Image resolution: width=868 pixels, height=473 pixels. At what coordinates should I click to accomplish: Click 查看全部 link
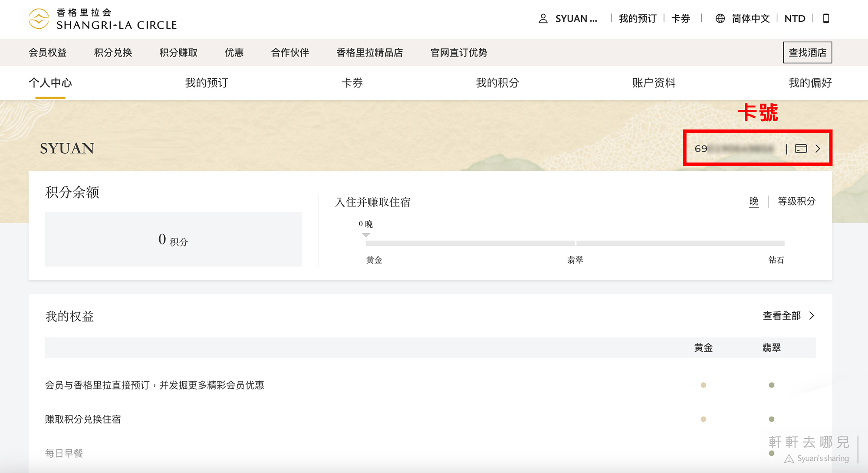point(782,316)
